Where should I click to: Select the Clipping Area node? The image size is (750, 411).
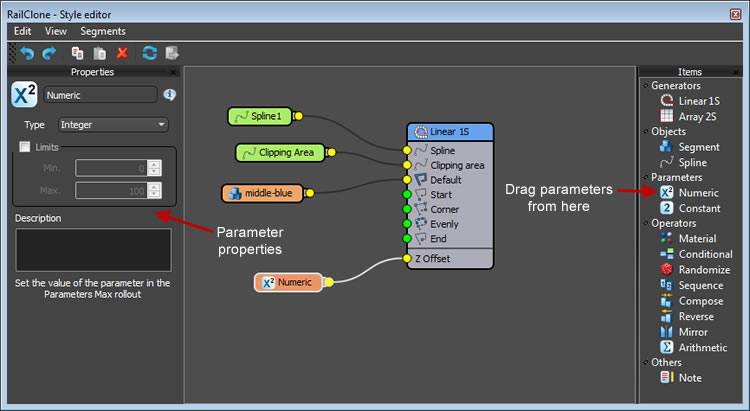(x=280, y=153)
